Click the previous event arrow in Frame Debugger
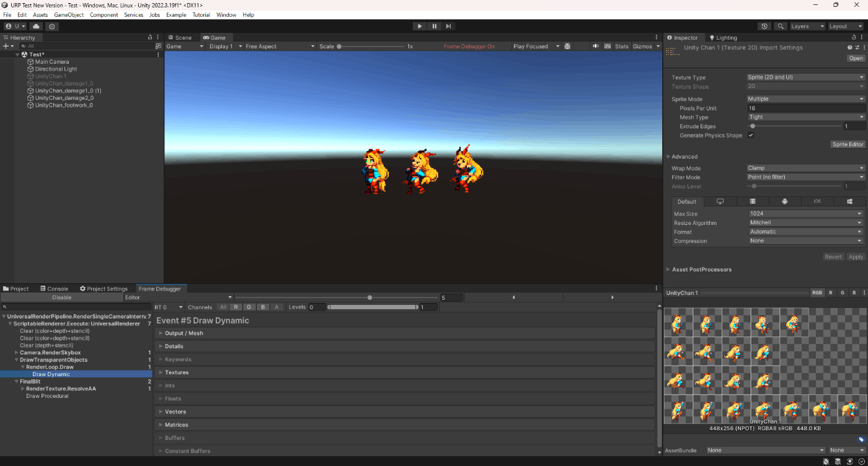Screen dimensions: 868x466 click(513, 297)
